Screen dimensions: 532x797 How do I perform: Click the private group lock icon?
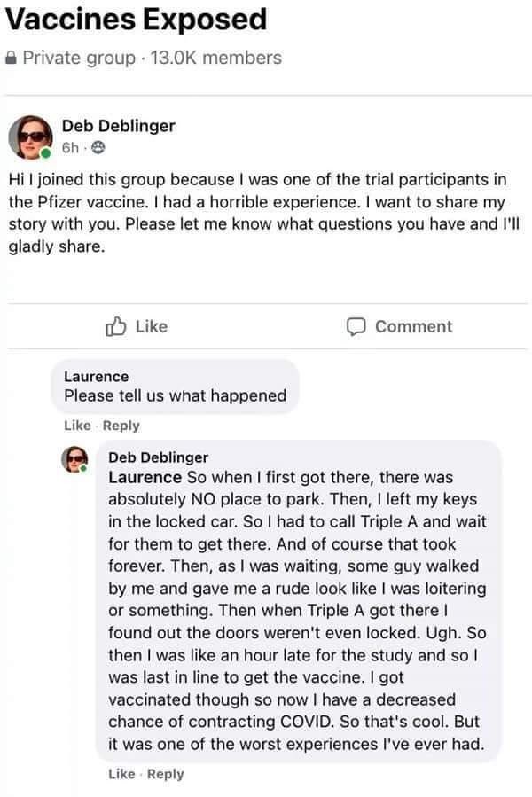[12, 58]
